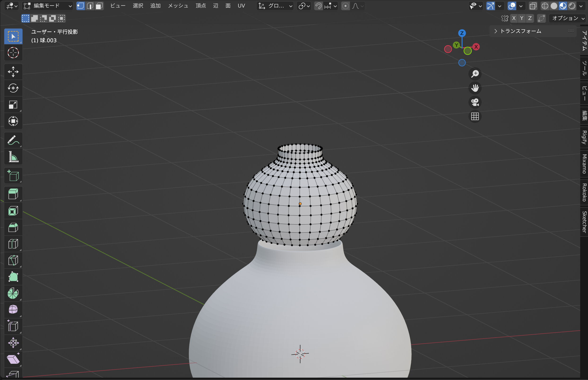Open the UV menu
The height and width of the screenshot is (380, 588).
click(241, 6)
